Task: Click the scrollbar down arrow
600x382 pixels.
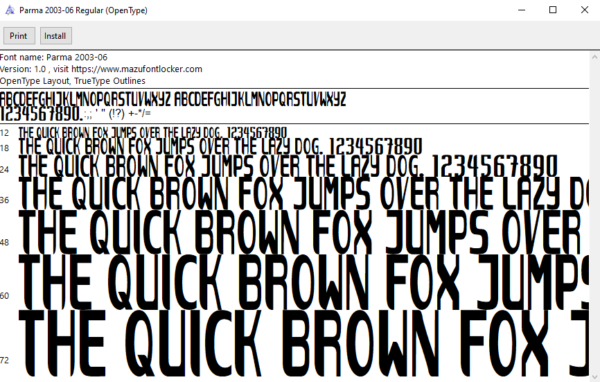Action: click(594, 377)
